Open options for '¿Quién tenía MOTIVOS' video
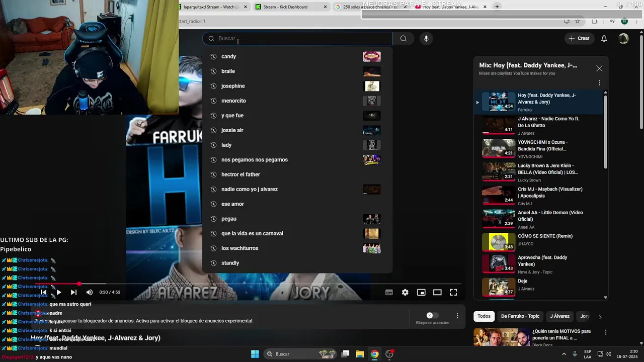Image resolution: width=644 pixels, height=362 pixels. 606,332
